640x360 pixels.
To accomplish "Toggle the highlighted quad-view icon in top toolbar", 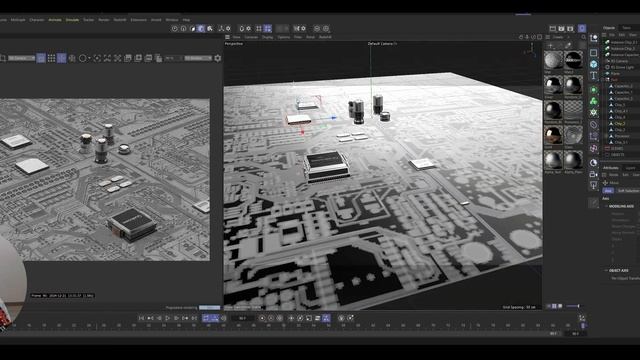I will point(268,29).
